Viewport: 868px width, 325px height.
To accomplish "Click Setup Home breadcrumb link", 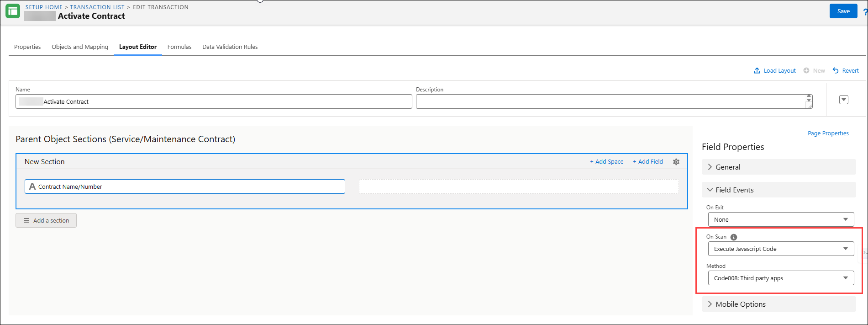I will point(44,7).
